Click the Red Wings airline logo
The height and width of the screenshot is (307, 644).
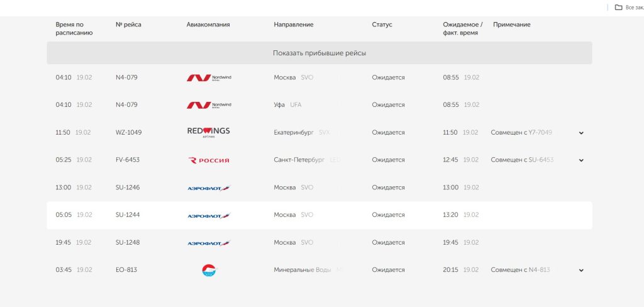[209, 132]
